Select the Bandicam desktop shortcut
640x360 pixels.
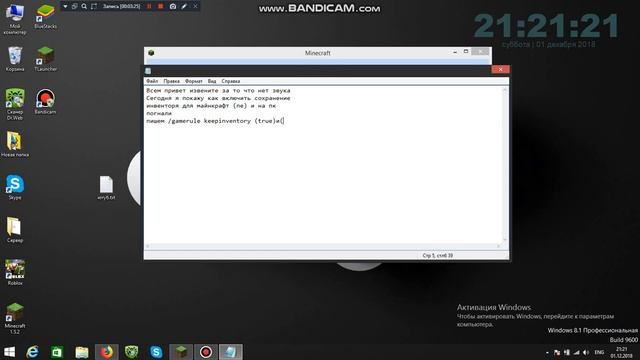pos(45,102)
